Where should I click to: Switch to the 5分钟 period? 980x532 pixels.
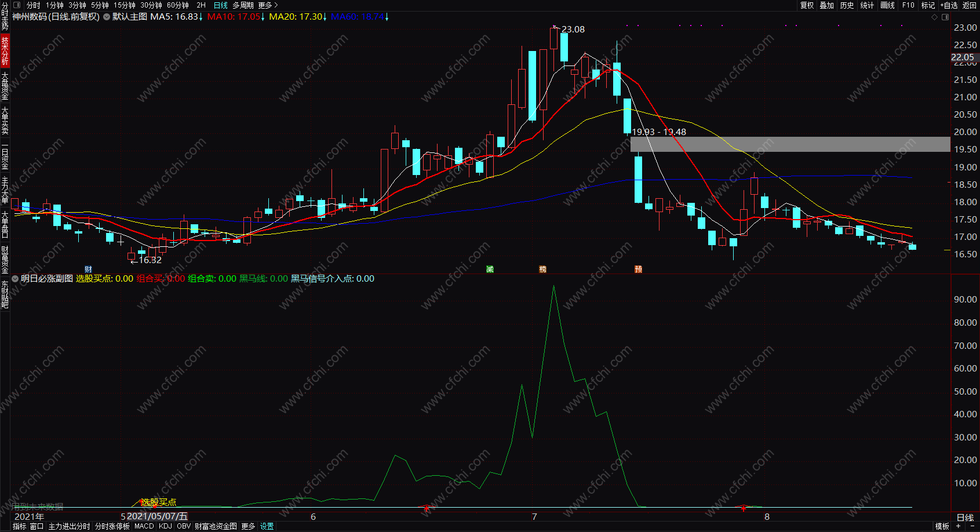point(100,5)
